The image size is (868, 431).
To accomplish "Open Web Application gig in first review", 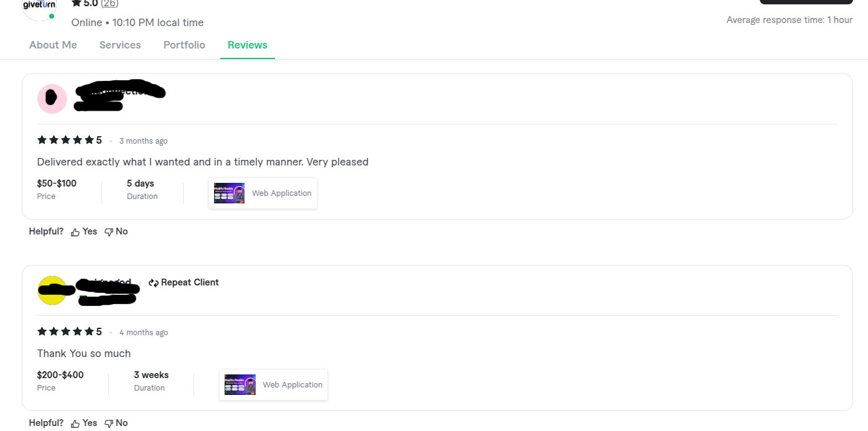I will (x=263, y=193).
